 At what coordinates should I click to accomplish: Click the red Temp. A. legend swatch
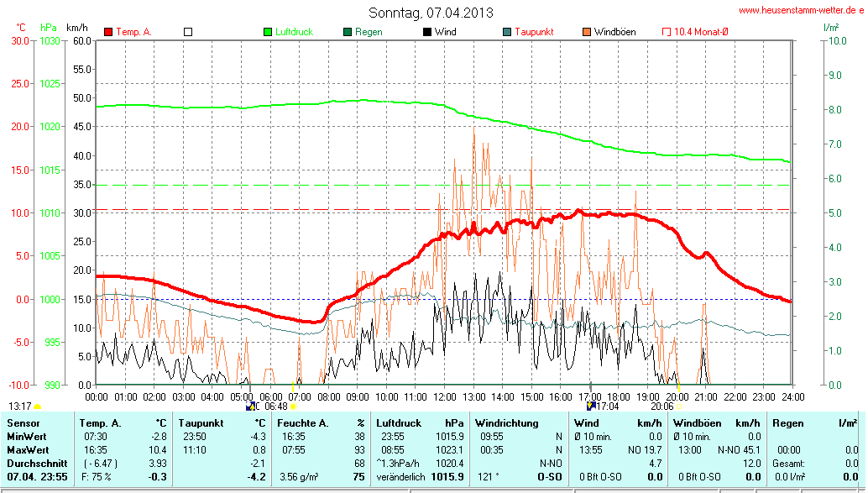click(108, 32)
